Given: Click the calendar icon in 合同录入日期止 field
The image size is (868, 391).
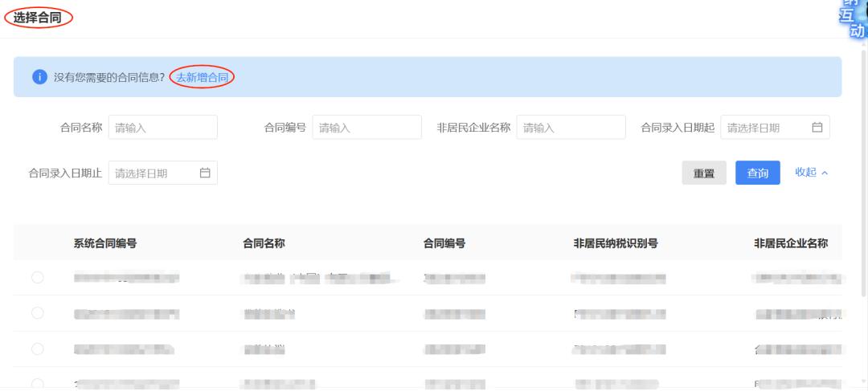Looking at the screenshot, I should pos(204,173).
